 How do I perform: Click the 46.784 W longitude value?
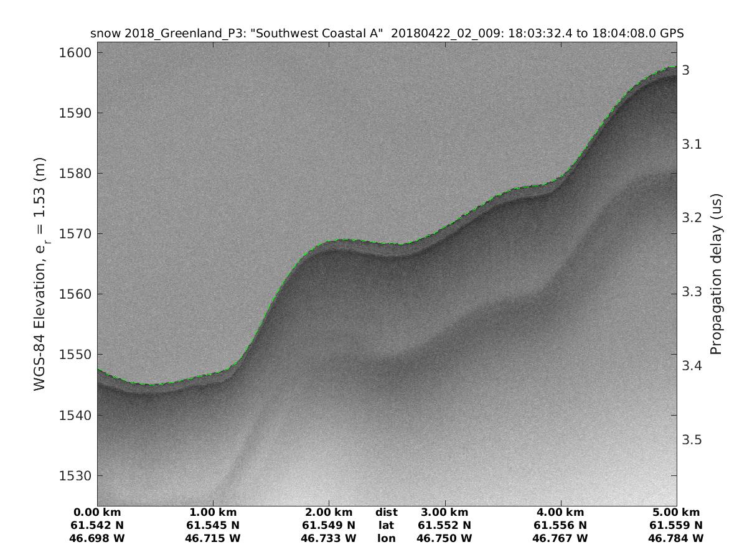click(x=676, y=538)
